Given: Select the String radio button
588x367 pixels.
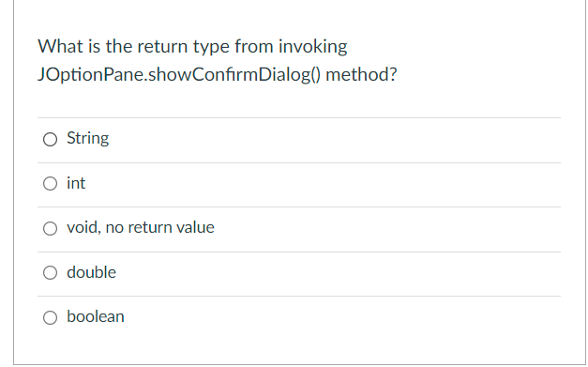Looking at the screenshot, I should coord(50,139).
